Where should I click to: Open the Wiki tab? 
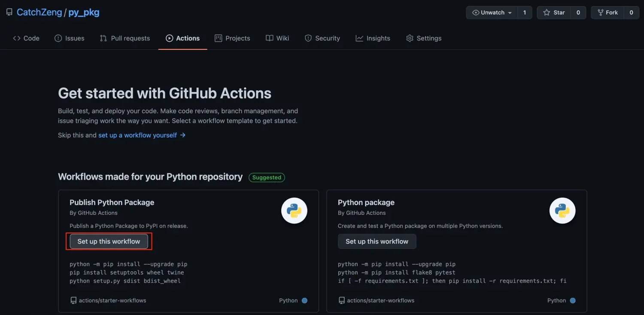click(x=277, y=38)
